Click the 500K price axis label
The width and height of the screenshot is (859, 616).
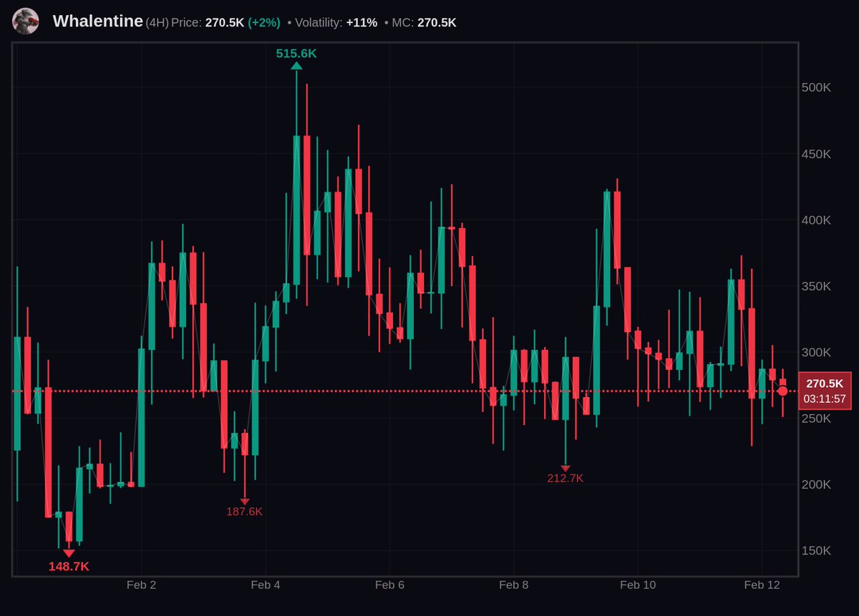coord(816,88)
